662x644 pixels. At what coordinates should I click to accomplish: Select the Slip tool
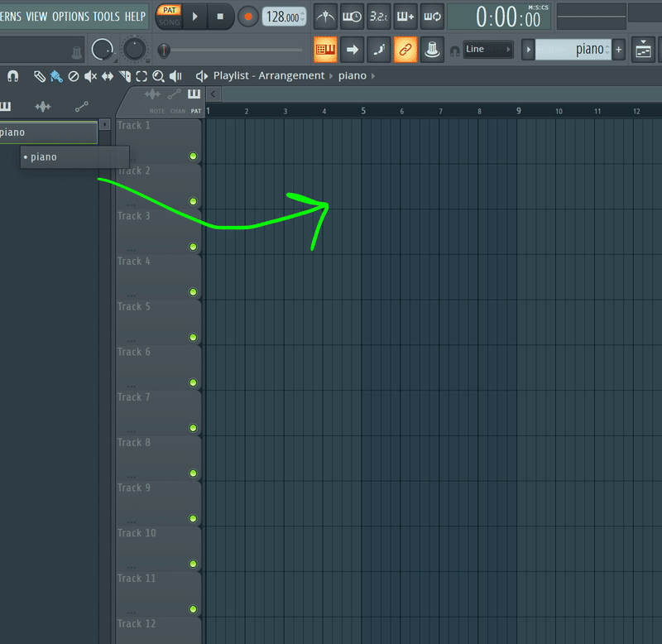tap(108, 76)
